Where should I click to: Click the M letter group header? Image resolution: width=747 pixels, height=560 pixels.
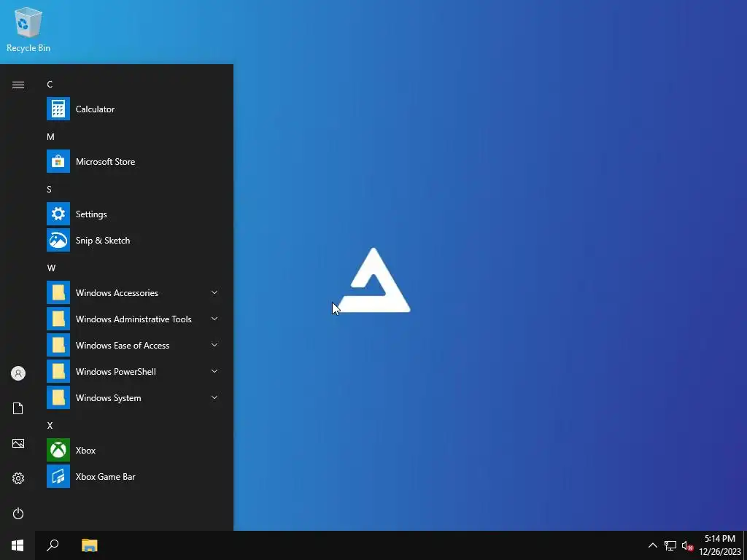coord(50,136)
